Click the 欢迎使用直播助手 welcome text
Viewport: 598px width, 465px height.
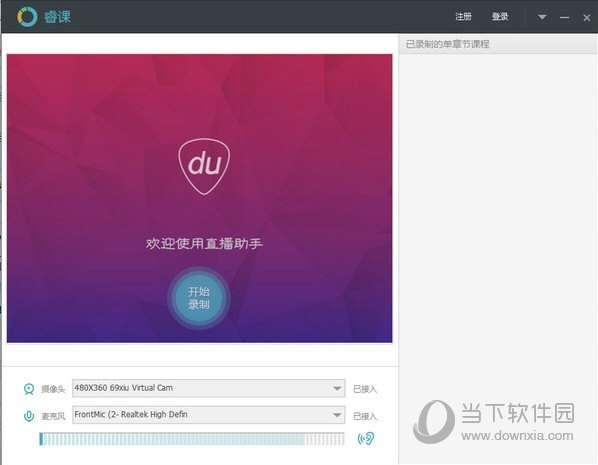pyautogui.click(x=204, y=243)
